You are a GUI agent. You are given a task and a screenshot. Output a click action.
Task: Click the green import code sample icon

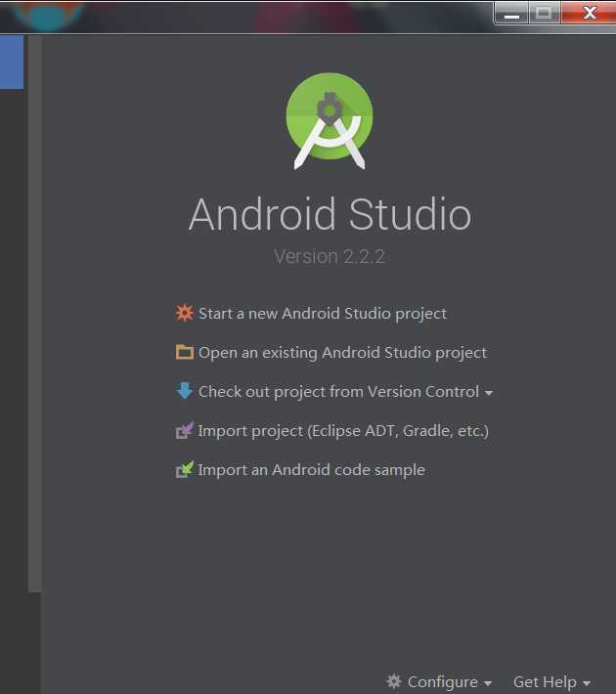[x=184, y=469]
